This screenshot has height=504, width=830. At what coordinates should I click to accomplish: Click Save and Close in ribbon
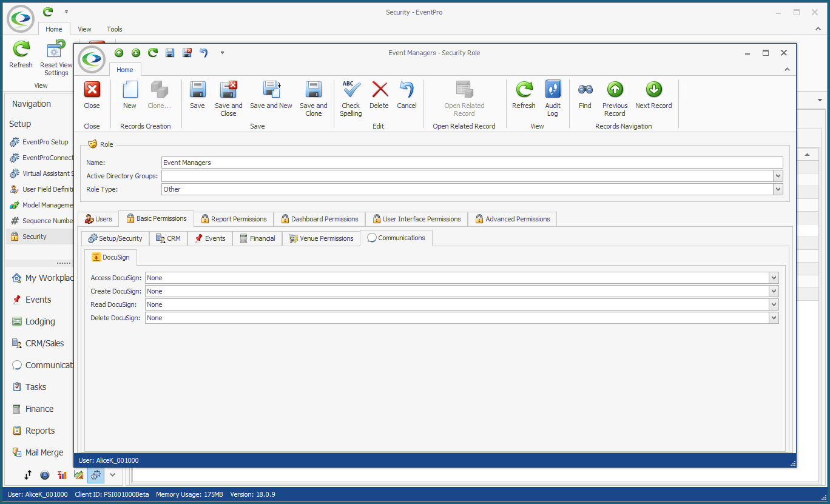(228, 99)
